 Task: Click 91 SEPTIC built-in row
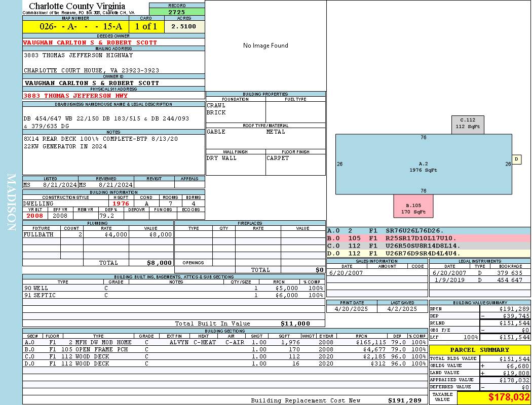pyautogui.click(x=174, y=296)
